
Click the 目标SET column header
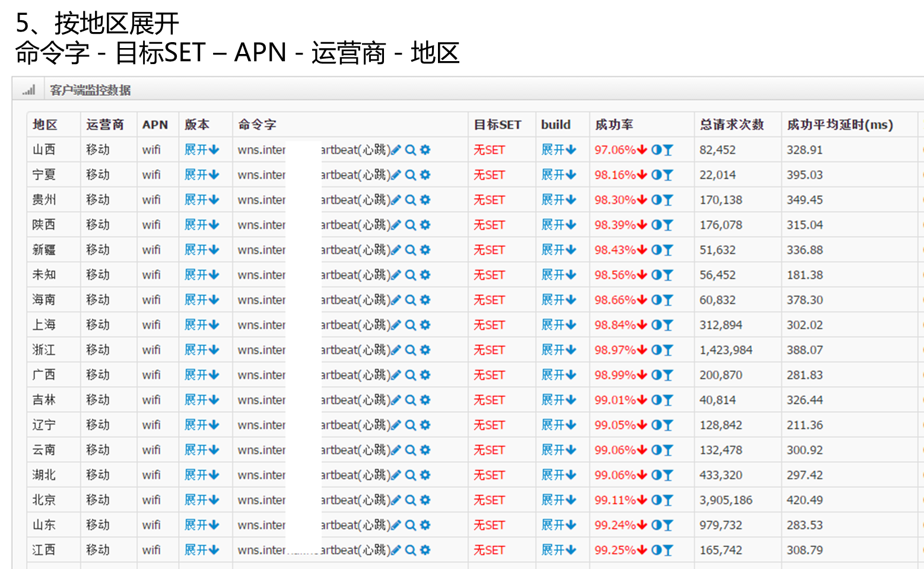click(497, 125)
